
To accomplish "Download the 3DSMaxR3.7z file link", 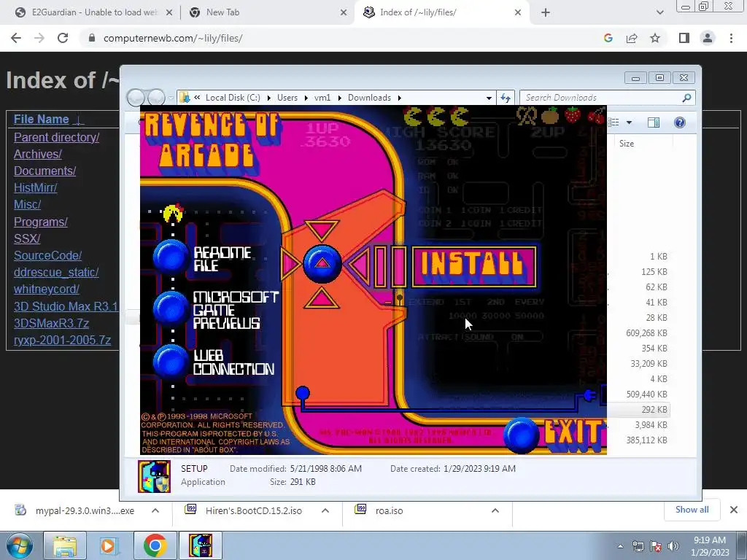I will click(x=52, y=323).
